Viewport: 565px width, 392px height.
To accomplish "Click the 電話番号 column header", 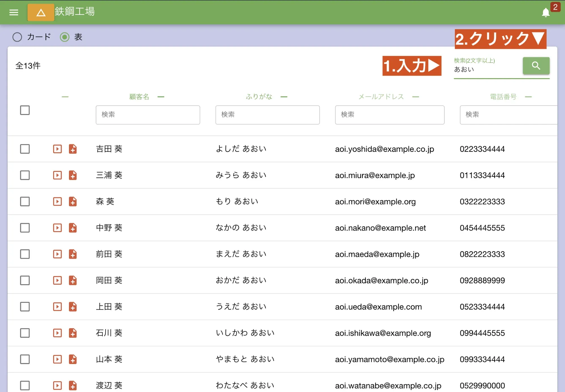I will click(x=503, y=97).
